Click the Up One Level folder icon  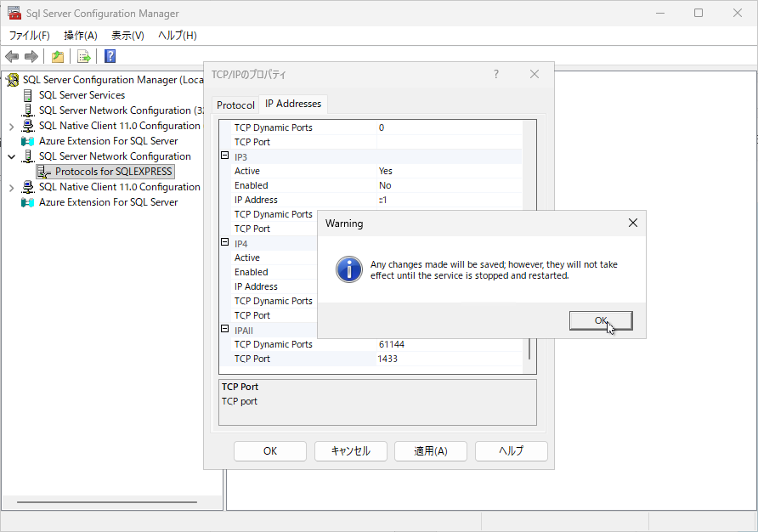coord(57,57)
